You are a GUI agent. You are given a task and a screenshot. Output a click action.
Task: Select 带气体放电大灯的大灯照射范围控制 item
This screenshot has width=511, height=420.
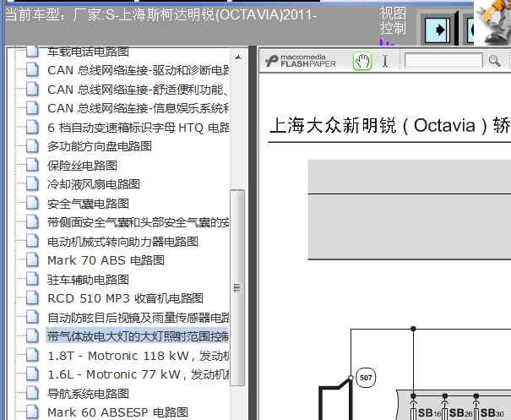tap(138, 336)
